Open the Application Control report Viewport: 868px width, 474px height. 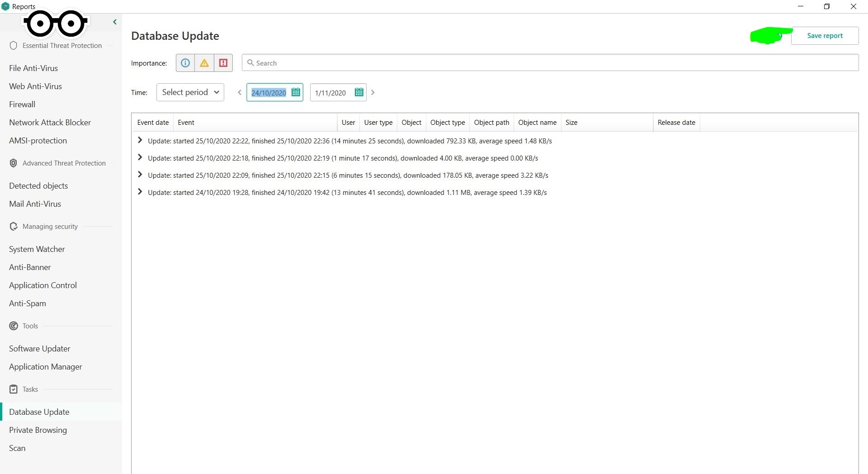43,285
